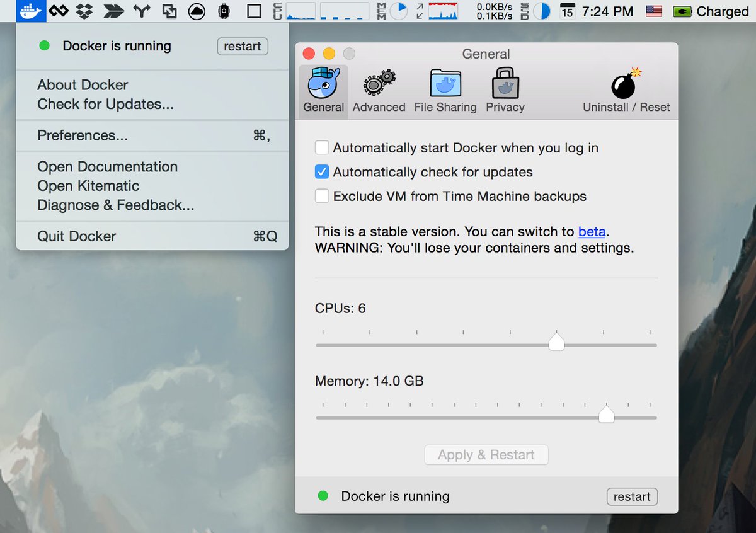This screenshot has height=533, width=756.
Task: Uncheck Automatically check for updates
Action: [322, 172]
